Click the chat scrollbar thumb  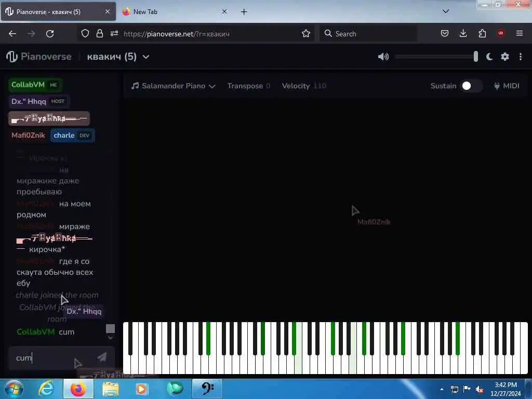click(110, 328)
